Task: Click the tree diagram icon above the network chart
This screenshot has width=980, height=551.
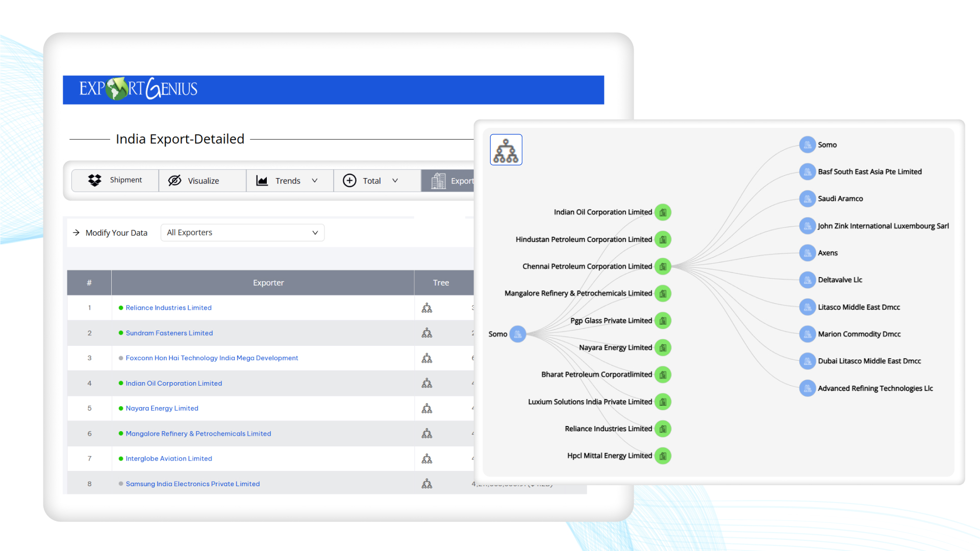Action: [506, 149]
